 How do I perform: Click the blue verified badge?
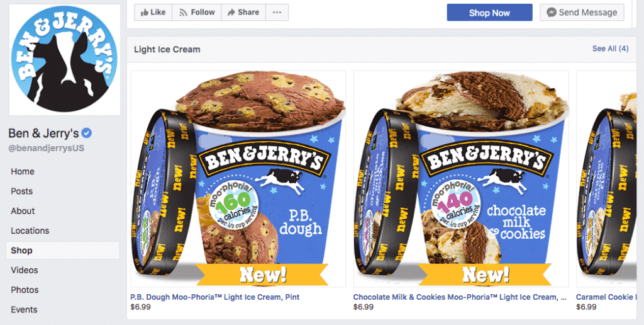pyautogui.click(x=86, y=133)
